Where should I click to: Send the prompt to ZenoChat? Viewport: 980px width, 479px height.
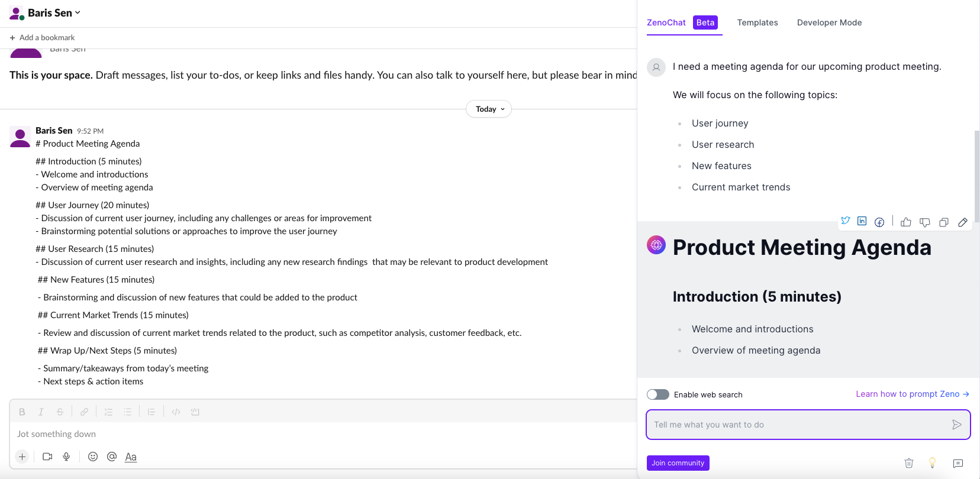957,425
